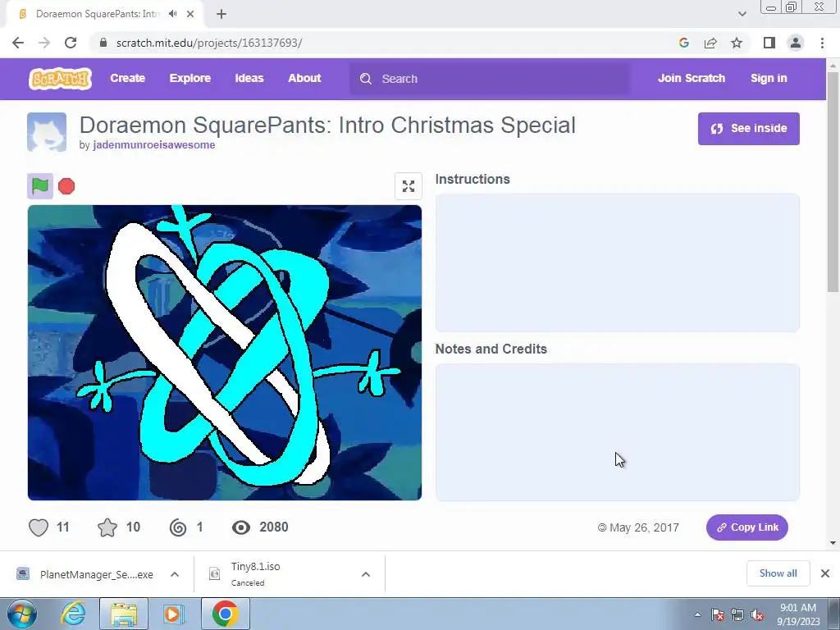This screenshot has width=840, height=630.
Task: Click the green flag to start project
Action: [x=40, y=186]
